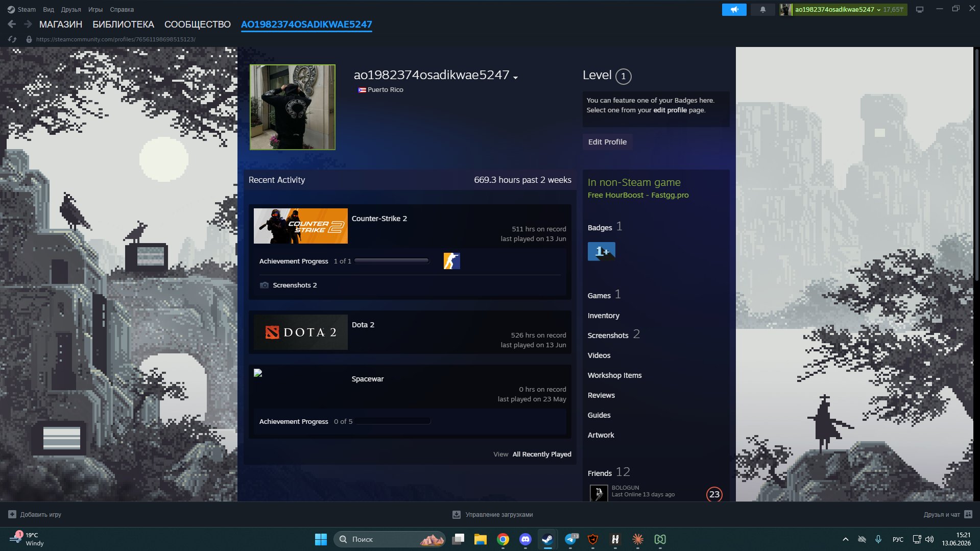Open the Artwork link
The image size is (980, 551).
[x=601, y=435]
